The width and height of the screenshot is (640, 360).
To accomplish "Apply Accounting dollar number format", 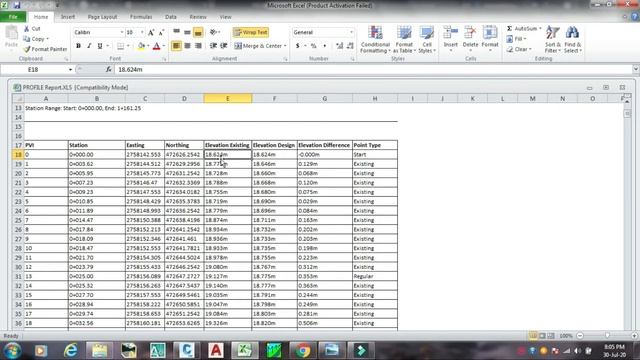I will click(298, 46).
